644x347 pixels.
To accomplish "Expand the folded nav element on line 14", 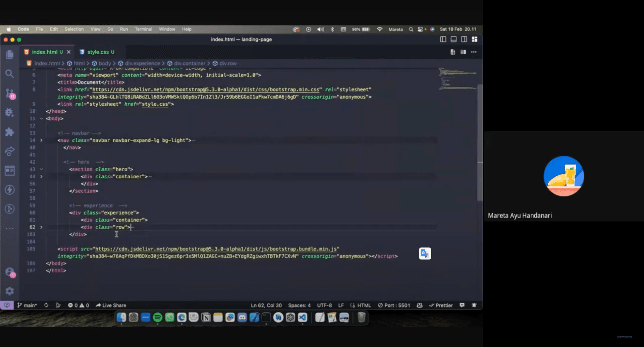I will pos(42,140).
